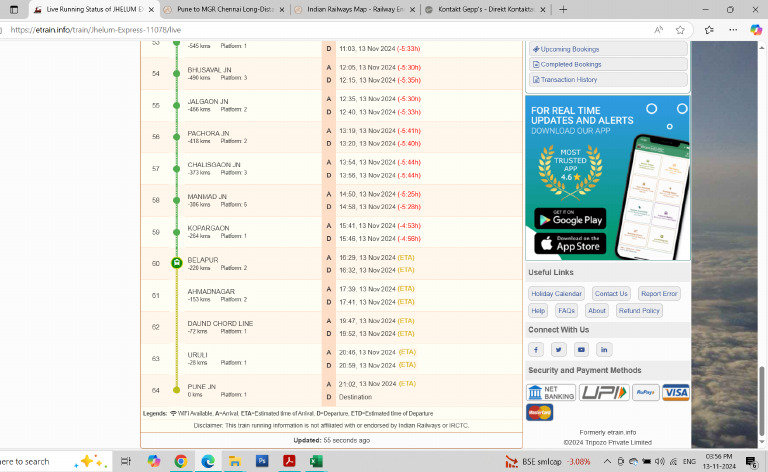Open Photoshop from the taskbar
This screenshot has width=768, height=472.
(262, 461)
